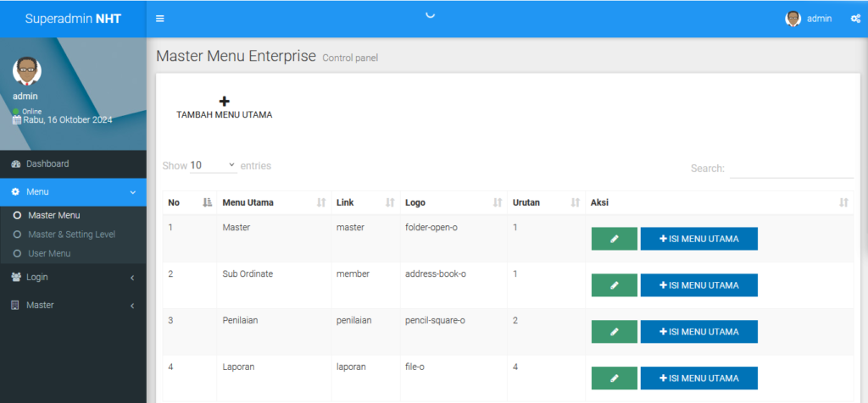Click ISI MENU UTAMA button for Master row
Viewport: 868px width, 403px height.
point(698,239)
